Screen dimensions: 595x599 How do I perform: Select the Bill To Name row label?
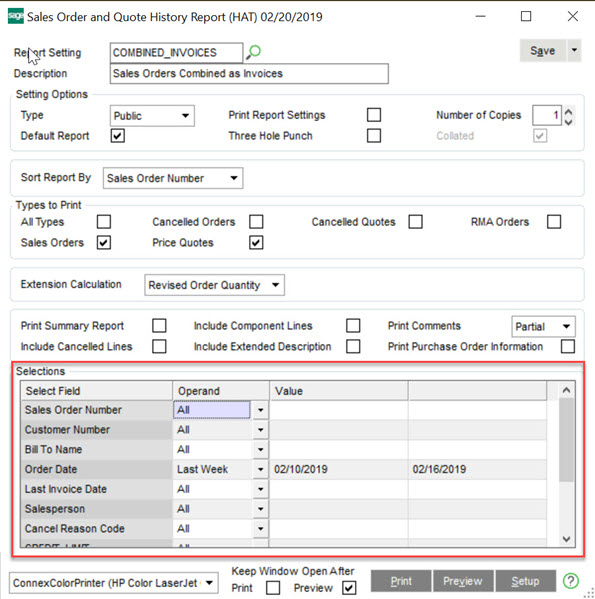(x=96, y=450)
